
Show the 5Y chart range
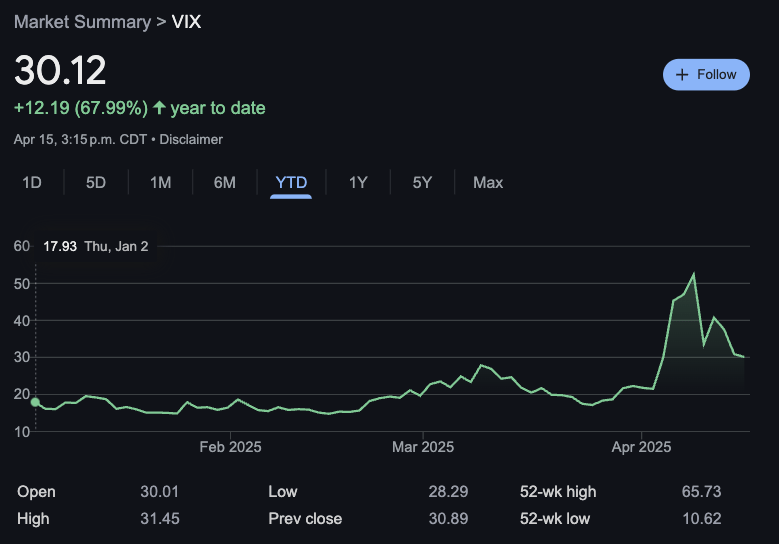[x=422, y=182]
